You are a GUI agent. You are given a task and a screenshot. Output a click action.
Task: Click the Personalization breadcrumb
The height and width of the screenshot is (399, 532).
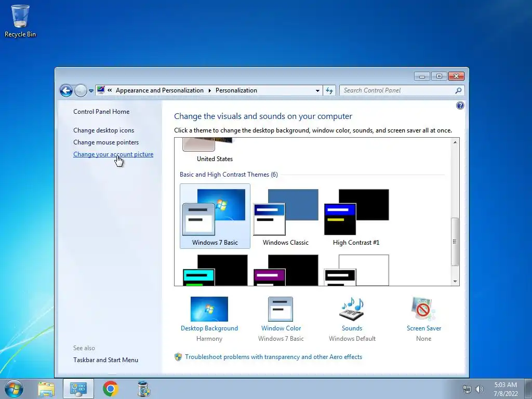pos(236,90)
